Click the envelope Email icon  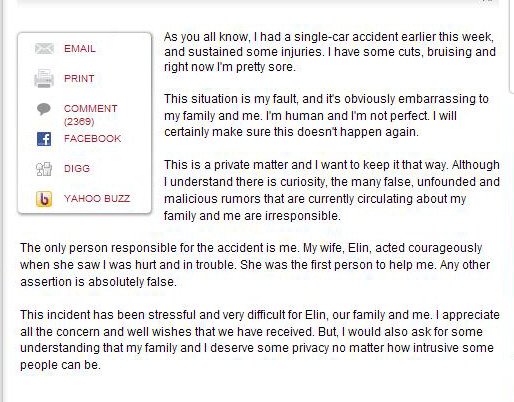[x=44, y=49]
